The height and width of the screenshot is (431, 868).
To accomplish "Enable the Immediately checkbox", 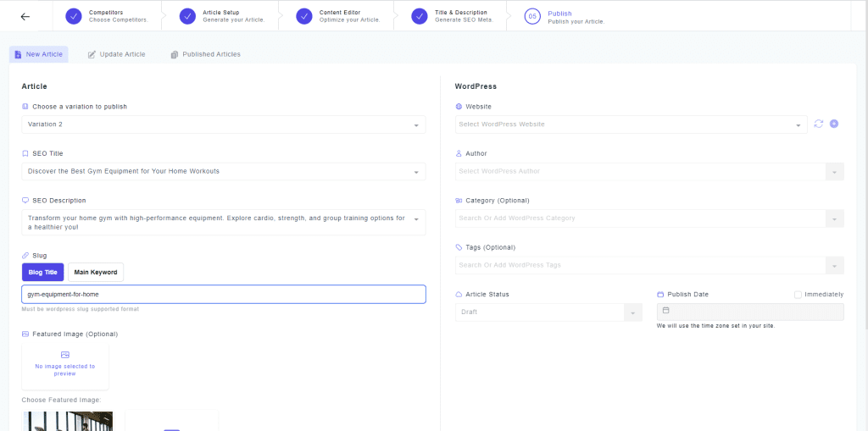I will click(x=798, y=295).
